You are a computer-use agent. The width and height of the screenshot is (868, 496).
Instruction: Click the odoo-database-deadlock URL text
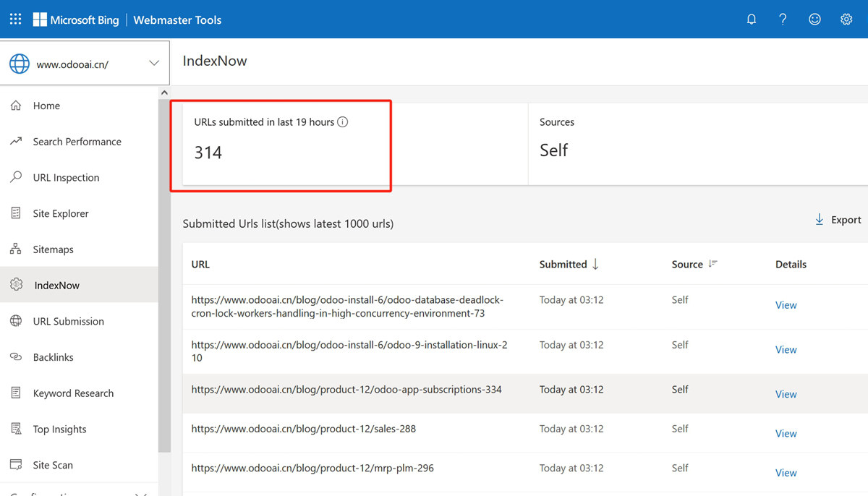click(x=347, y=307)
